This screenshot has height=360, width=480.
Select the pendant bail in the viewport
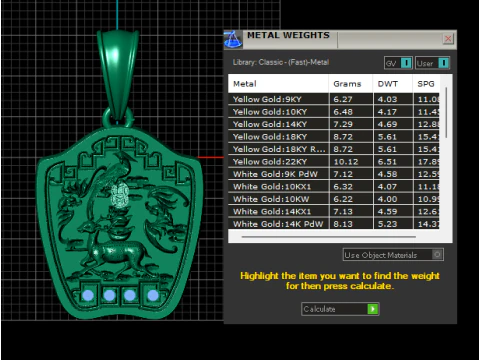coord(118,73)
